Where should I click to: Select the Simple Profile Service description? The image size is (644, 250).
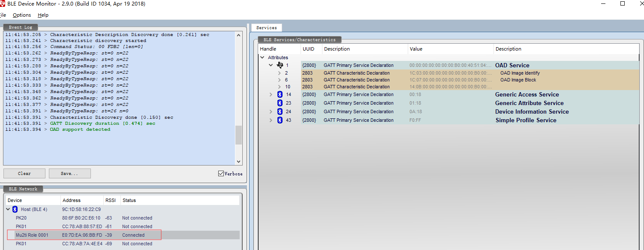click(526, 120)
